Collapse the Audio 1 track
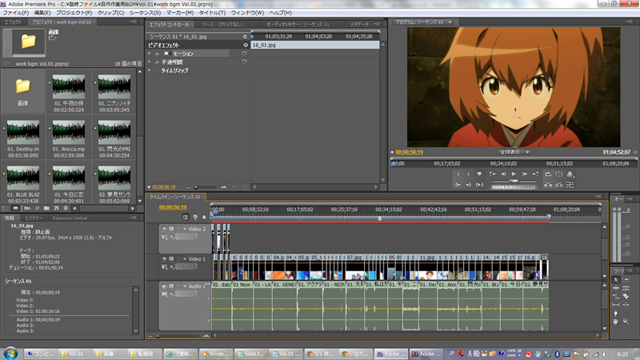This screenshot has height=360, width=640. click(184, 286)
